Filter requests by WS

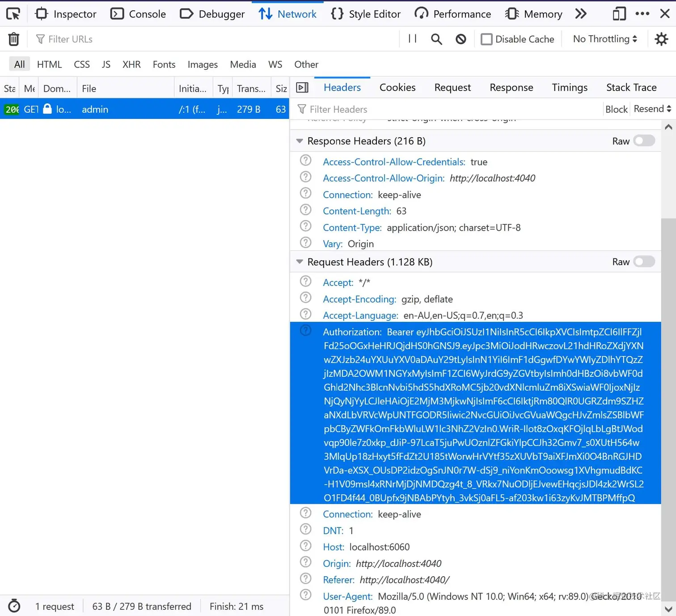pyautogui.click(x=275, y=64)
